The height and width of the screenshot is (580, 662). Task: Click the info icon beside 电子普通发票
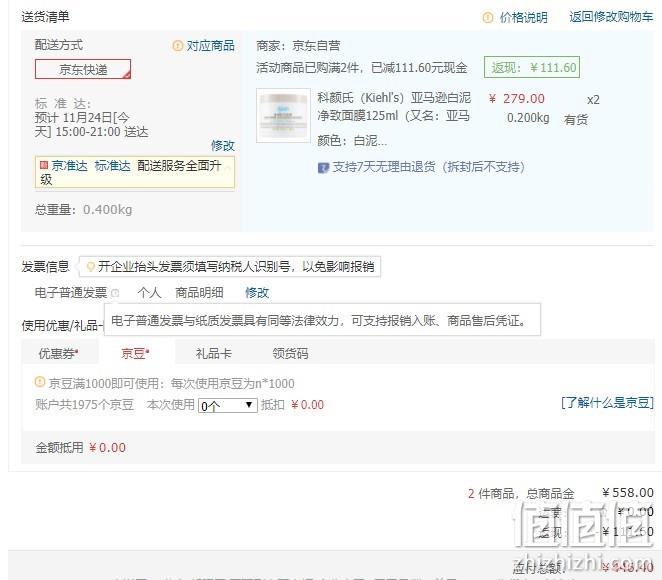115,293
